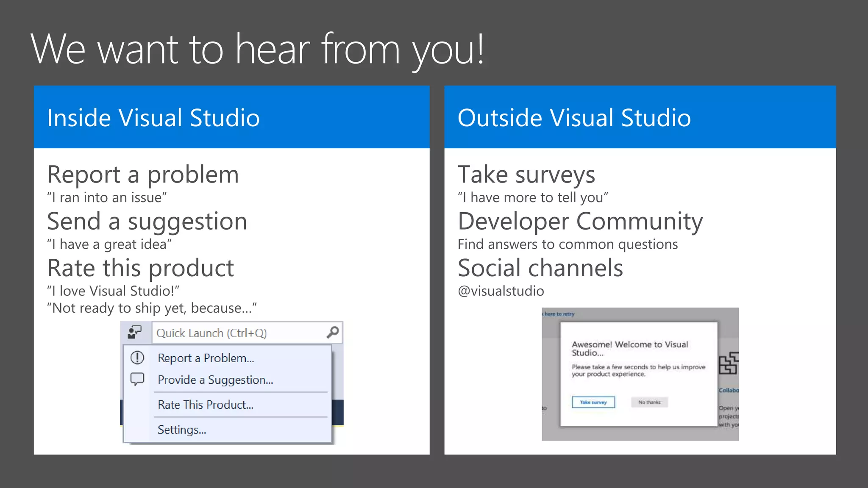Click the Developer Community heading
This screenshot has height=488, width=868.
point(580,222)
